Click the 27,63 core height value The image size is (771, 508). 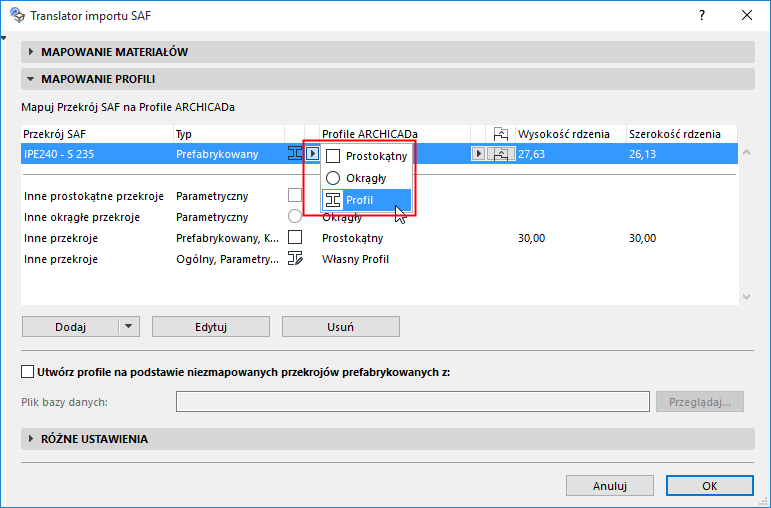pyautogui.click(x=532, y=154)
